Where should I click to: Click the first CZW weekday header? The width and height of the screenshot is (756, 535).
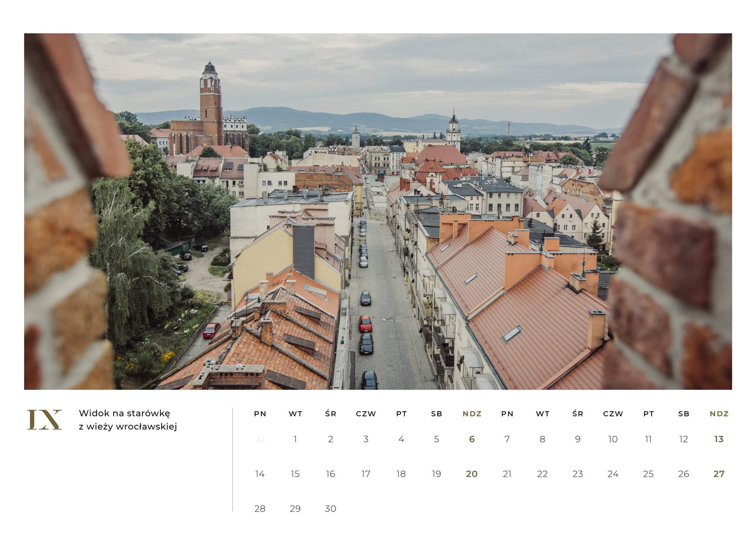[366, 414]
